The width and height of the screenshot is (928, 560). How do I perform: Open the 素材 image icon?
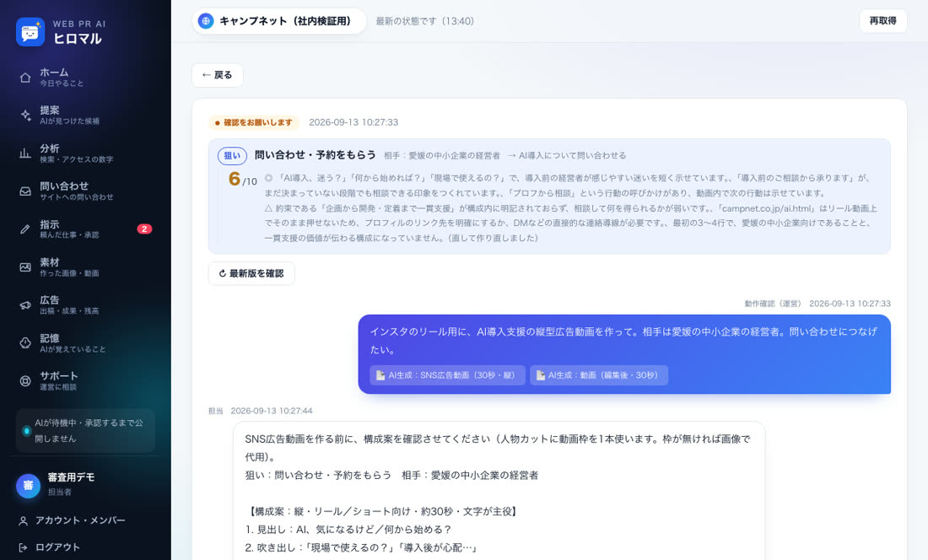(x=25, y=267)
